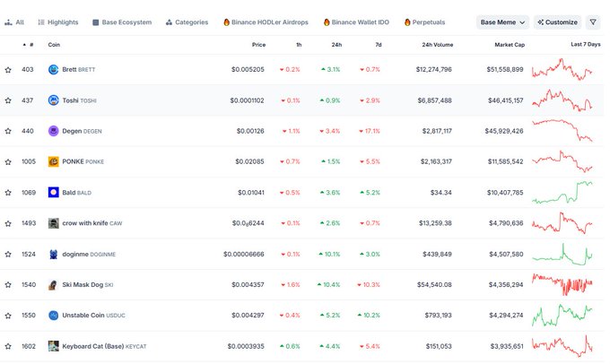The height and width of the screenshot is (364, 610).
Task: Open doginme DOGINME coin page
Action: pyautogui.click(x=89, y=255)
